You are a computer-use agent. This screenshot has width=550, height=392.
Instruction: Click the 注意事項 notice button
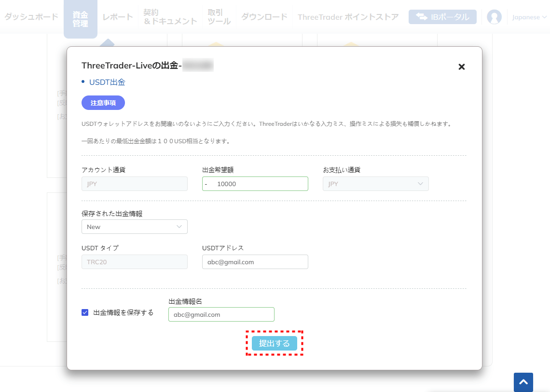tap(103, 103)
